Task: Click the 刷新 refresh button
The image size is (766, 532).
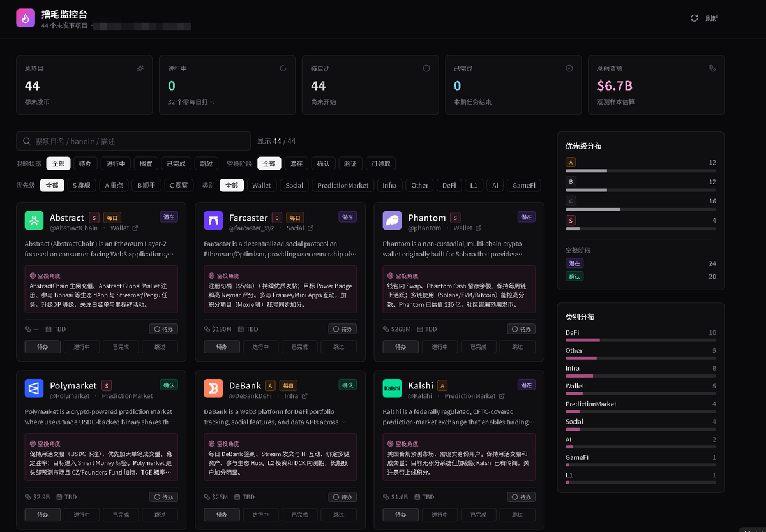Action: 705,18
